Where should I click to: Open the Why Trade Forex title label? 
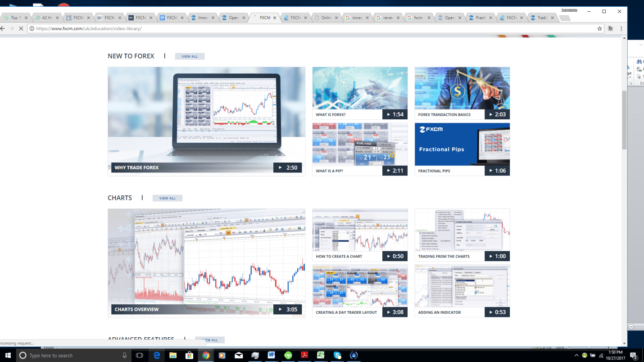coord(136,167)
